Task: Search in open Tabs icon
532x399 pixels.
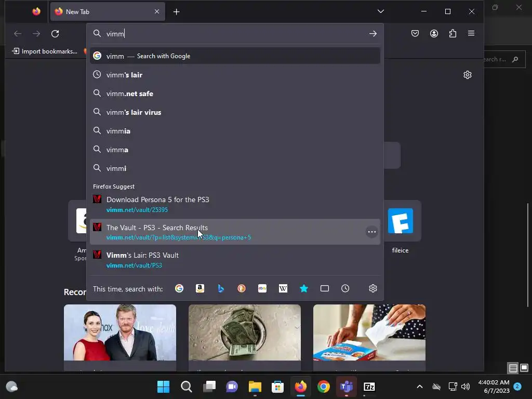Action: coord(325,288)
